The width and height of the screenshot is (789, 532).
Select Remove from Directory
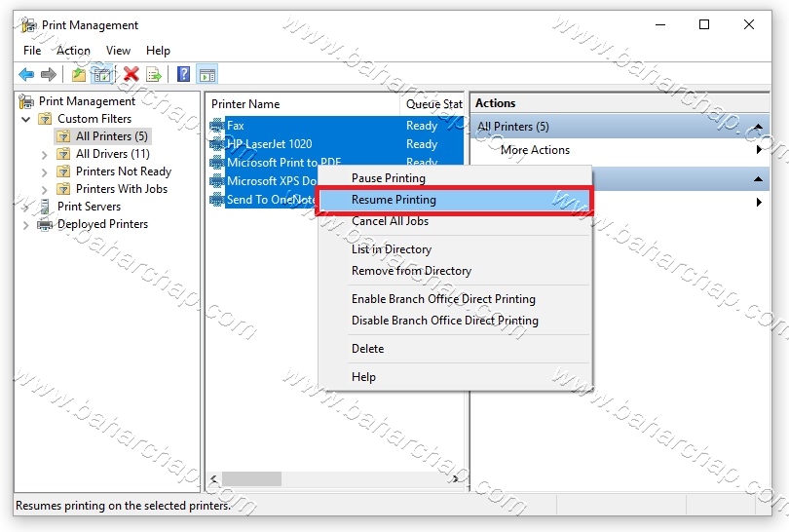click(411, 271)
